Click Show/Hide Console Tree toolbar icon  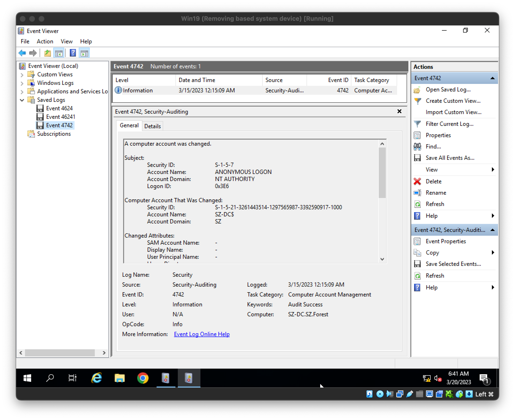pyautogui.click(x=59, y=53)
